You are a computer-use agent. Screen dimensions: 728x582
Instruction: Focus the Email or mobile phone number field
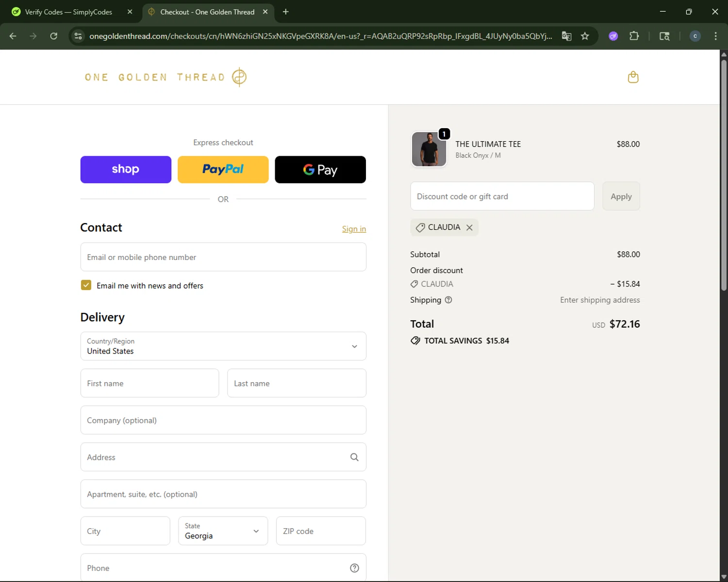[223, 257]
